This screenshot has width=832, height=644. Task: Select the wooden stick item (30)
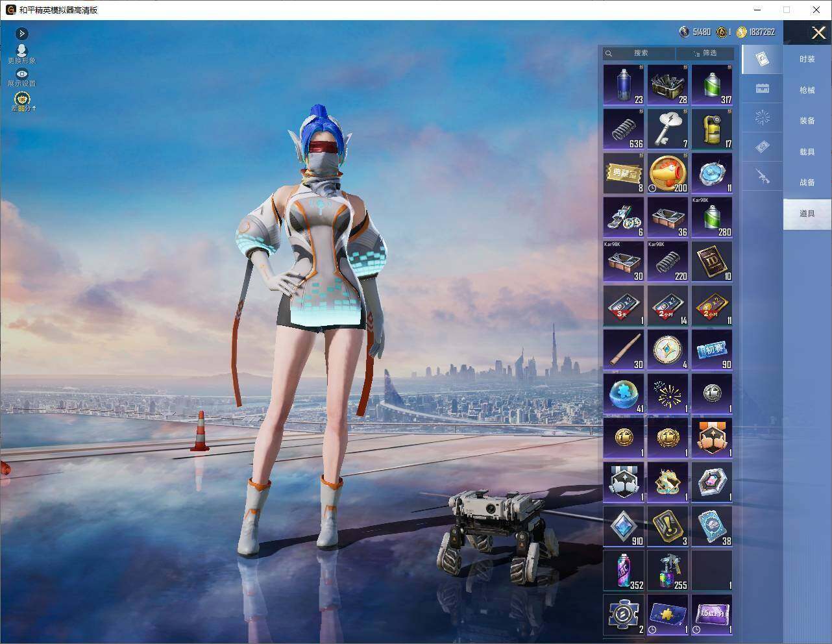pos(624,349)
